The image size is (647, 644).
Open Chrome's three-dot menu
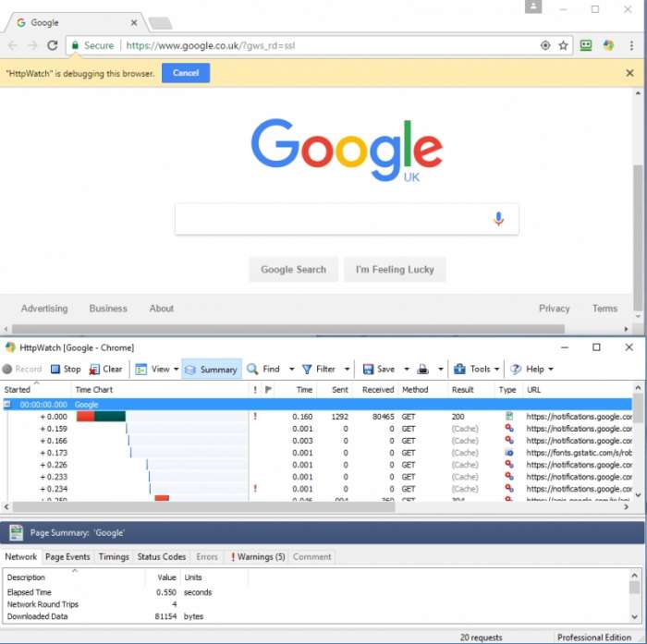click(x=631, y=45)
